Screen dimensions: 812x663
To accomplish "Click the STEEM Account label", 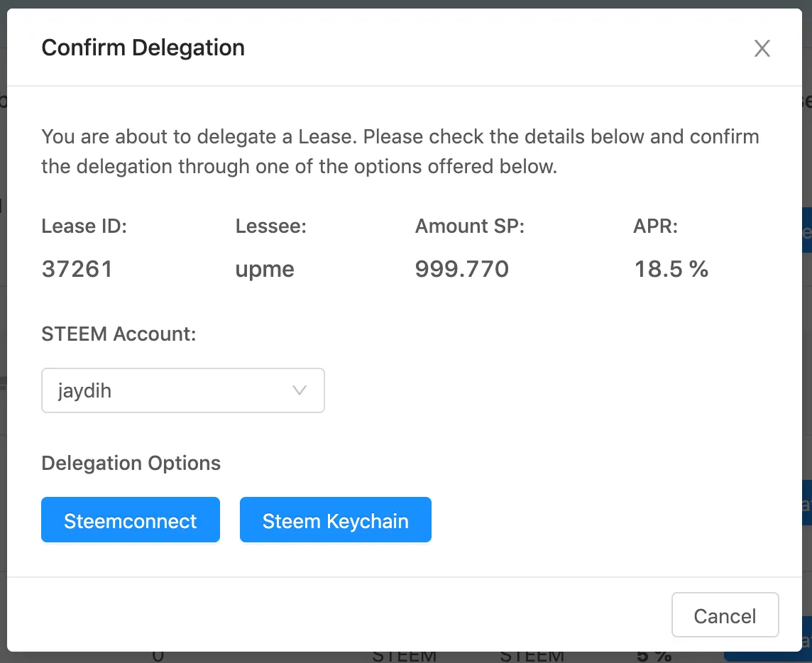I will coord(119,334).
